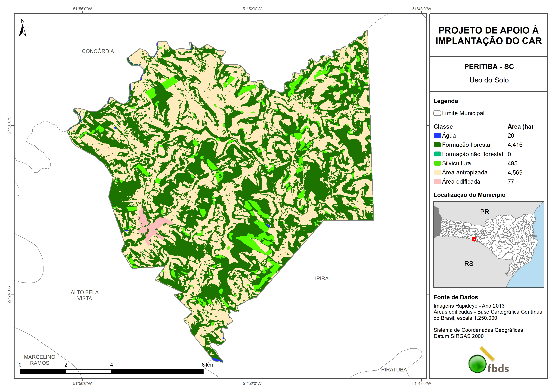
Task: Select the blue Água legend swatch
Action: coord(437,136)
